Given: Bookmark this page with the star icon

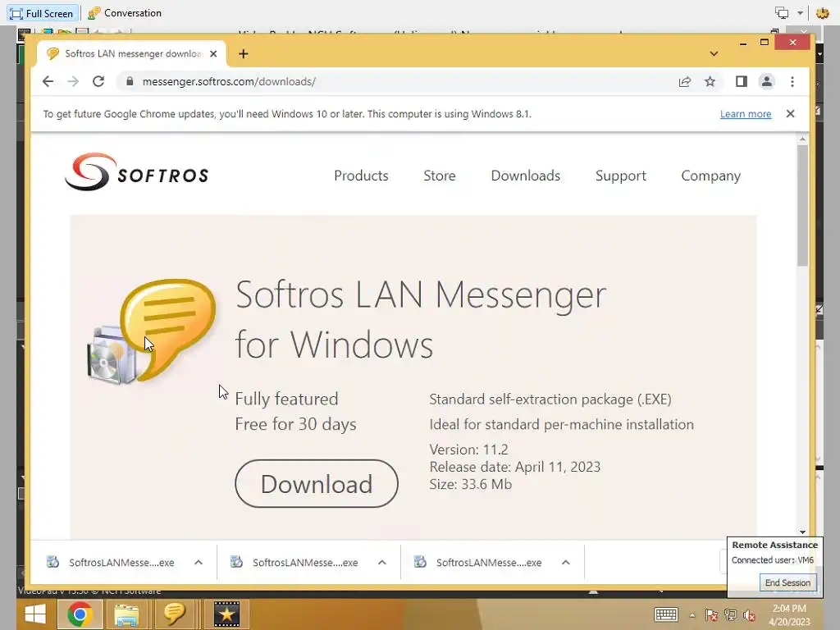Looking at the screenshot, I should 710,81.
